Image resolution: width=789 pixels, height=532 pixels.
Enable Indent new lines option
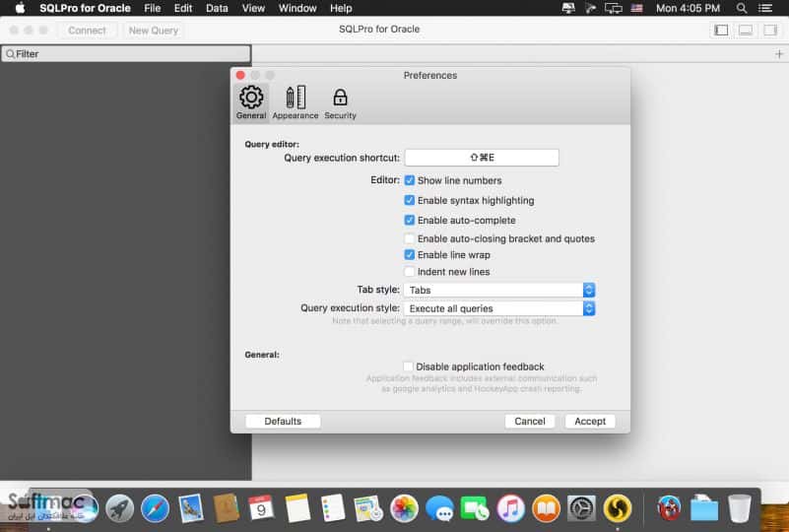pos(410,272)
